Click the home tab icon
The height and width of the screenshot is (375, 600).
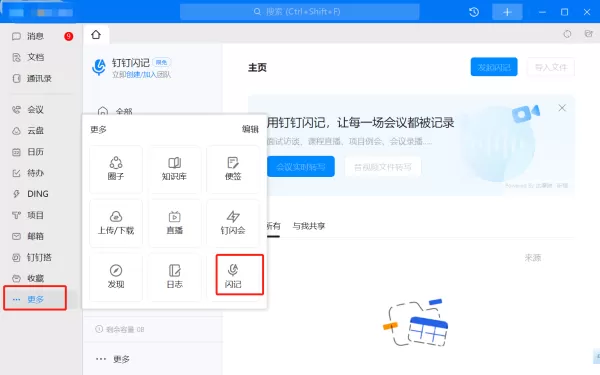pyautogui.click(x=96, y=35)
